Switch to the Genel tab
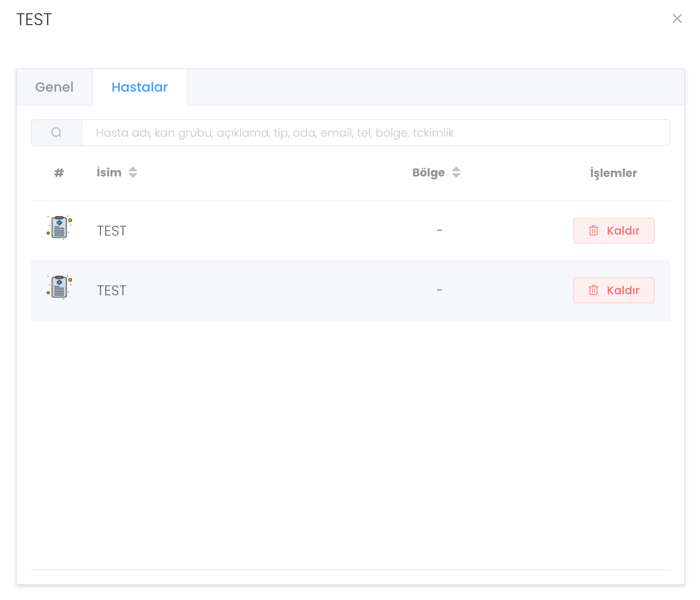 click(54, 87)
